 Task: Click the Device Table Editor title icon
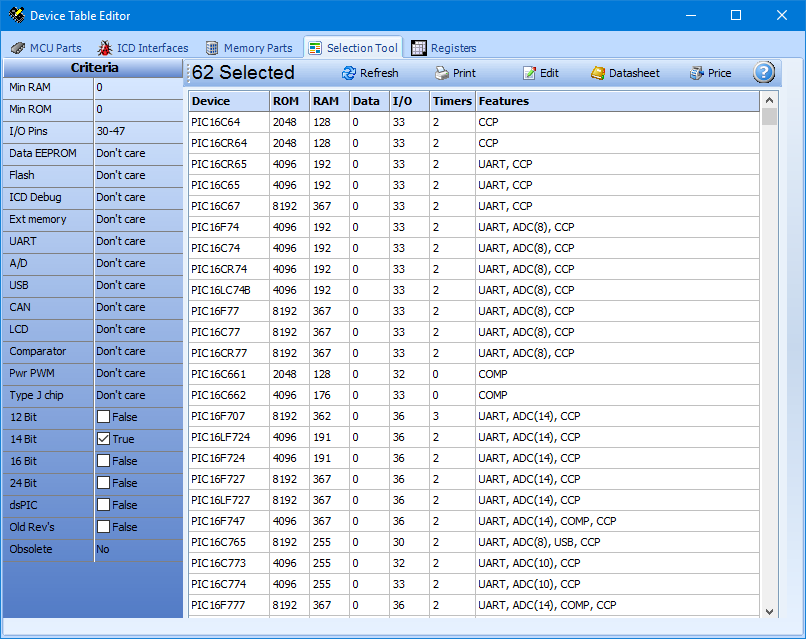pyautogui.click(x=16, y=15)
